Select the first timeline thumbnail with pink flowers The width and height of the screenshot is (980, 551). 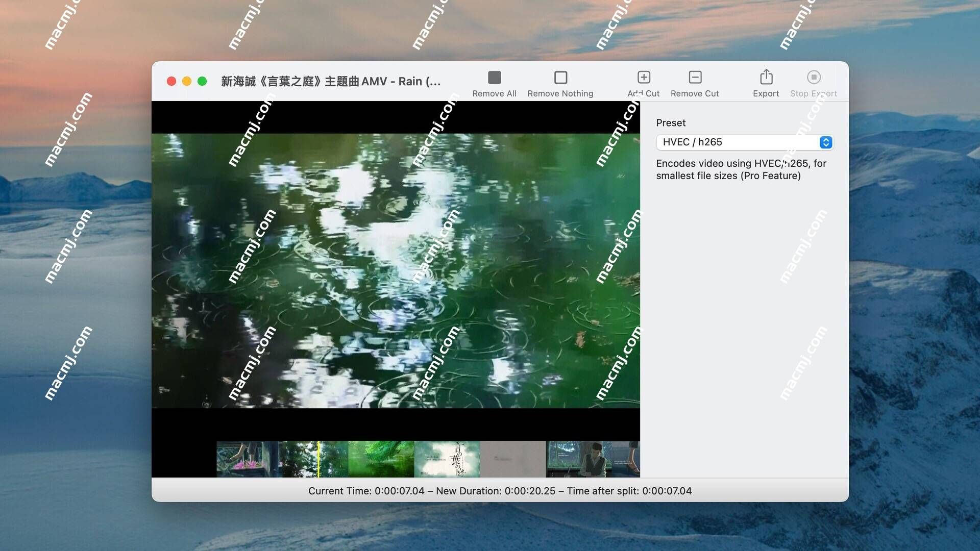tap(249, 459)
